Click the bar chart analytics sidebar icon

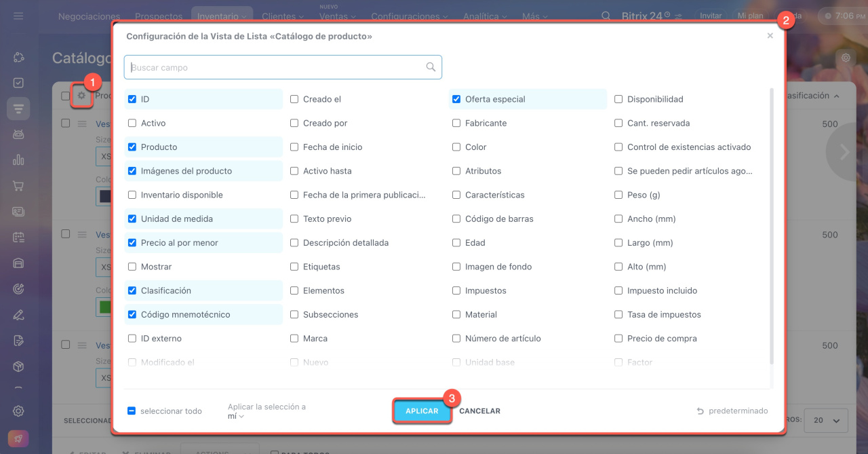[18, 160]
